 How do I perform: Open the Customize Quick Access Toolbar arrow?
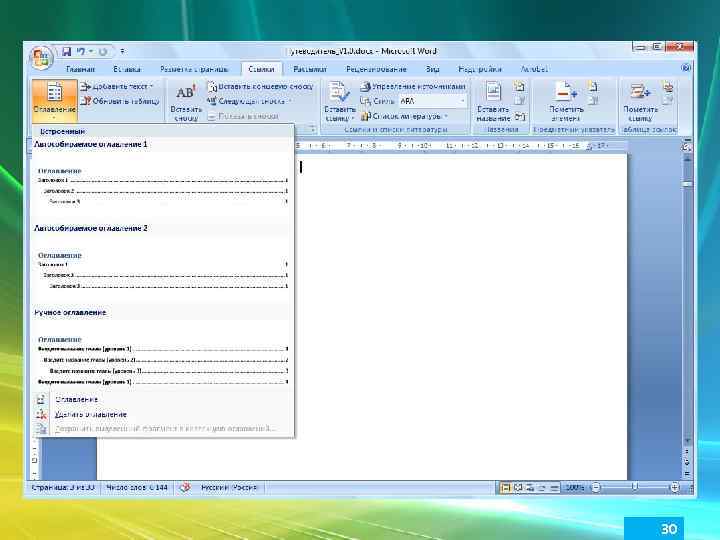tap(122, 51)
